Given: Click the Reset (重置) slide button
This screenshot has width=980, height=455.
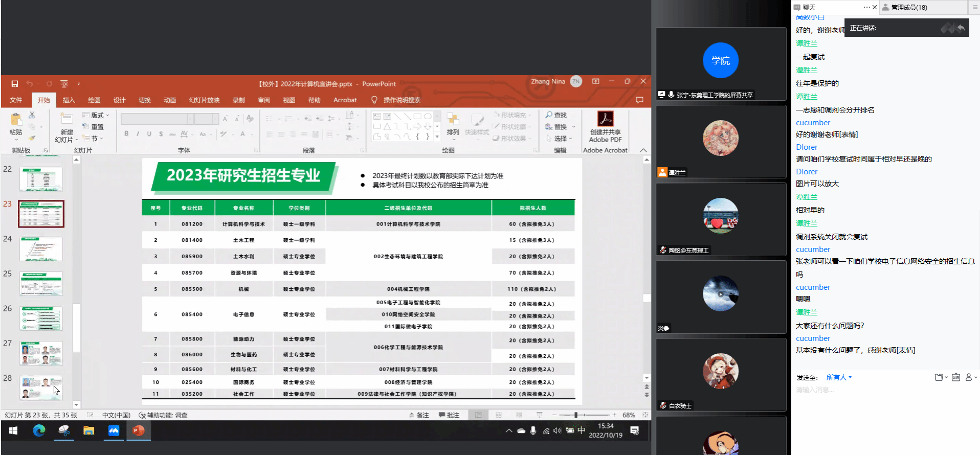Looking at the screenshot, I should (x=94, y=127).
